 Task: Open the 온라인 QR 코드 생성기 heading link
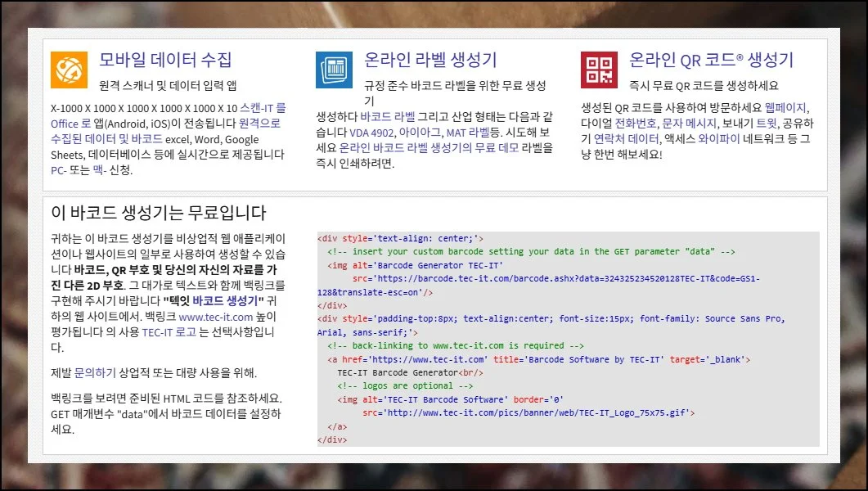(711, 60)
